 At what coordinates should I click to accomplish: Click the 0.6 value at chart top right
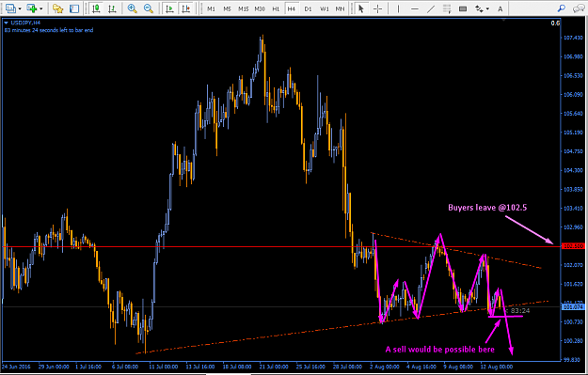555,23
